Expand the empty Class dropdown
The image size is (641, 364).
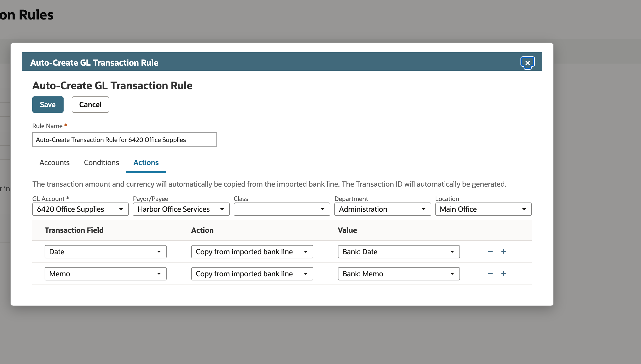click(282, 209)
